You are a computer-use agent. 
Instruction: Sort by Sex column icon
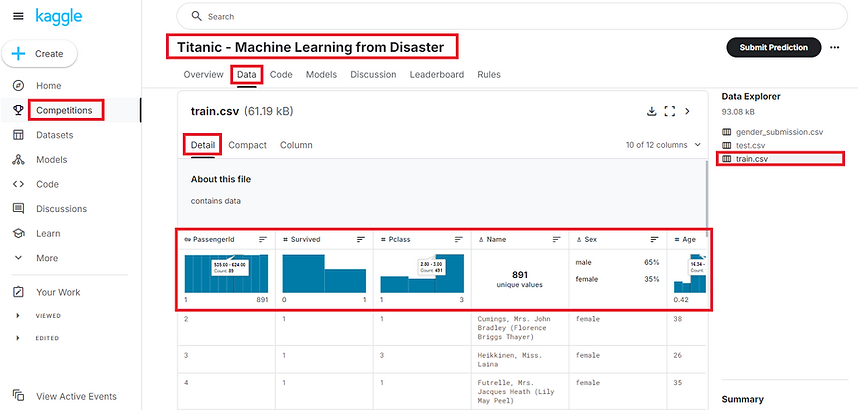point(654,239)
